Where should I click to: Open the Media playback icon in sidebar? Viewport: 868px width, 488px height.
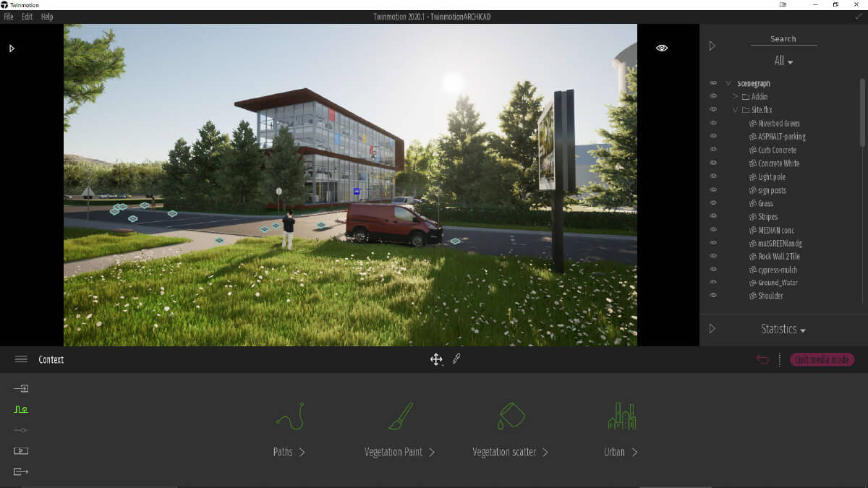click(21, 451)
